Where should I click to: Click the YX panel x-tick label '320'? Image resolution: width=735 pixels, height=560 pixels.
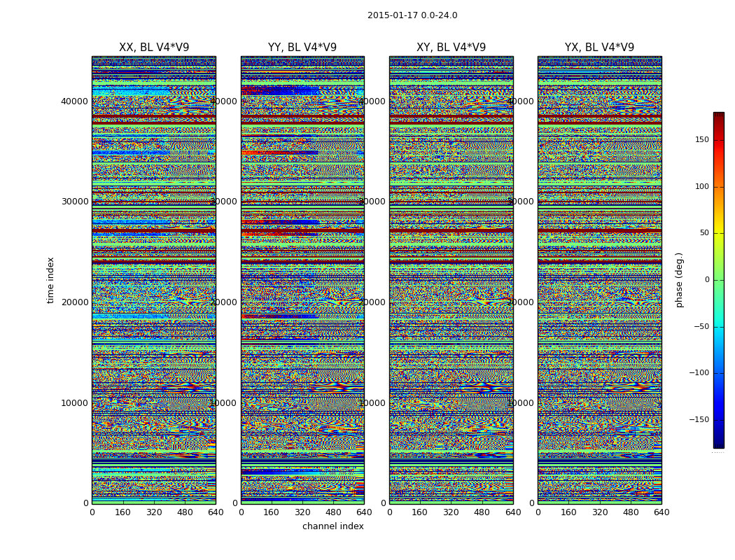click(x=599, y=512)
